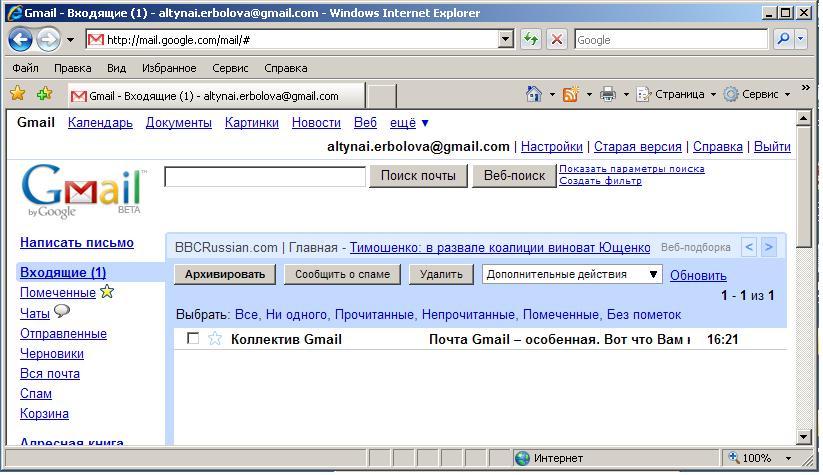Screen dimensions: 823x475
Task: Click the Print icon
Action: [608, 94]
